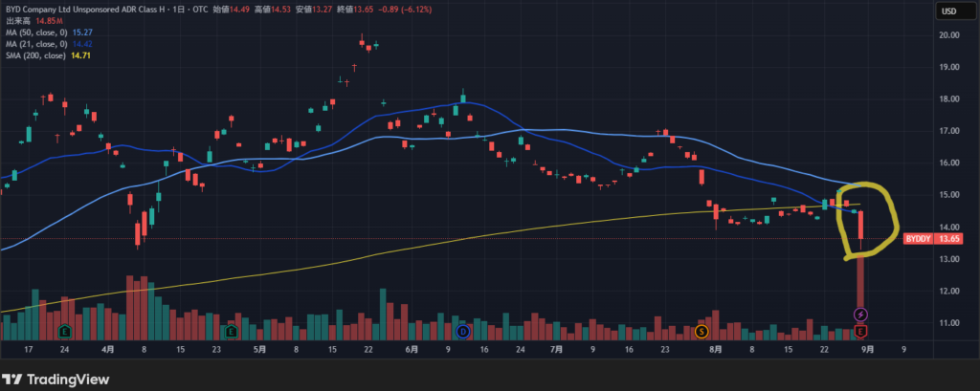Select the MA (21, close, 0) indicator legend
Screen dimensions: 980x391
pyautogui.click(x=37, y=44)
